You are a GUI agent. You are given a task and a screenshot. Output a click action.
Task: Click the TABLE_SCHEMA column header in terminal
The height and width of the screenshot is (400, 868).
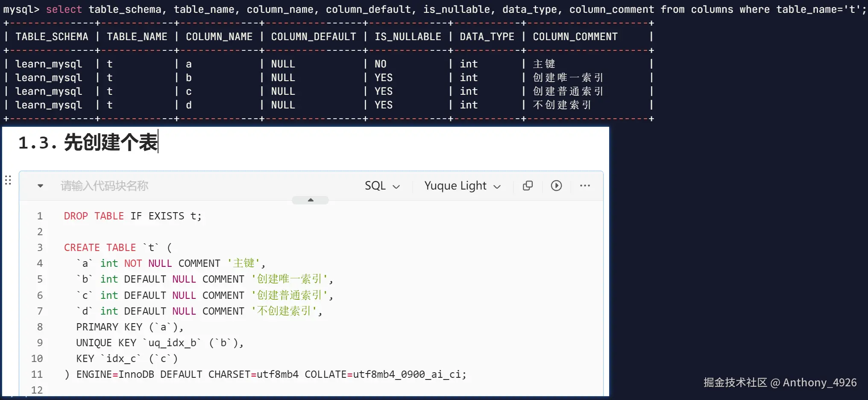52,37
